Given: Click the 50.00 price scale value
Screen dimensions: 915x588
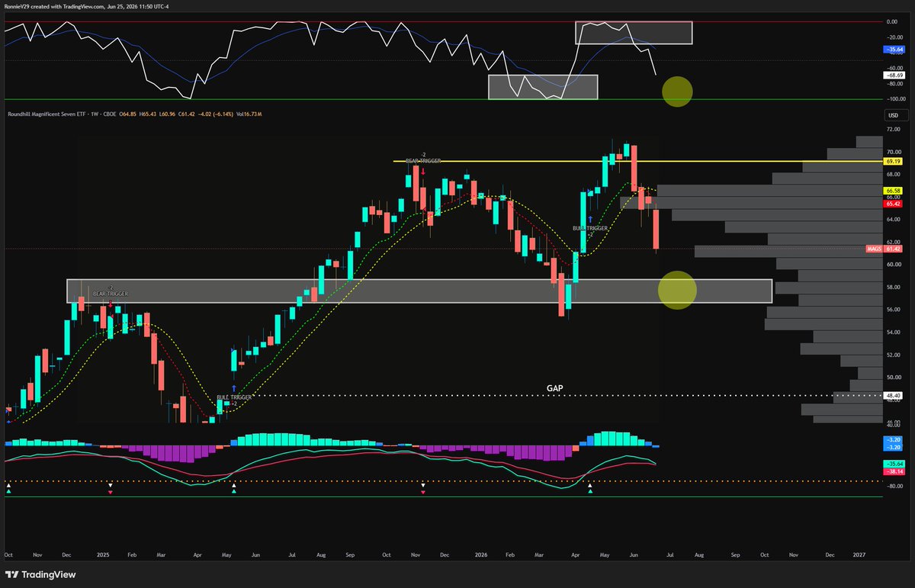Looking at the screenshot, I should (x=894, y=378).
